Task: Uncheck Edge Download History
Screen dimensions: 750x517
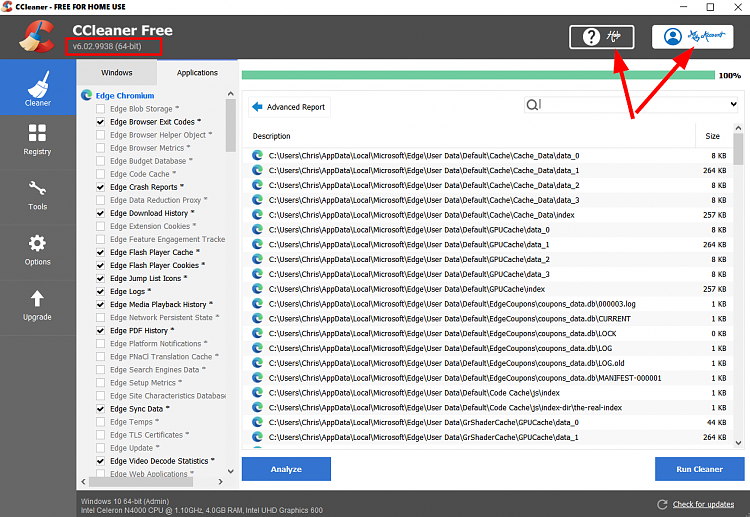Action: tap(100, 213)
